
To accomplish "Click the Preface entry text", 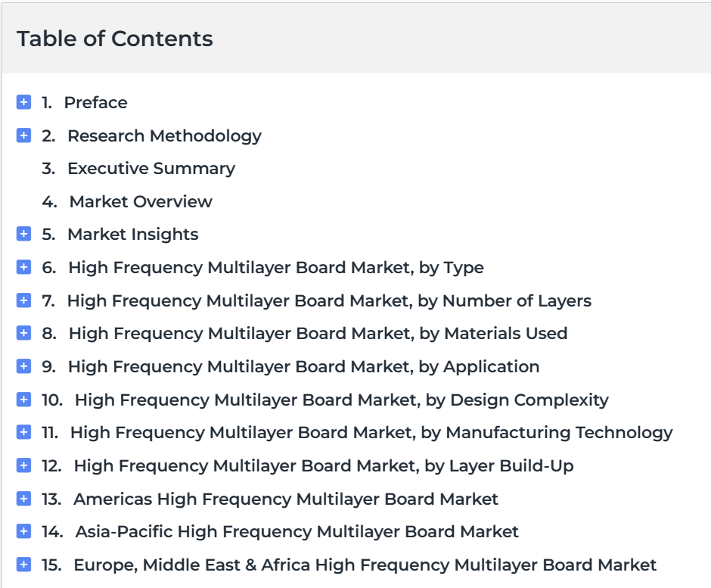I will (95, 102).
